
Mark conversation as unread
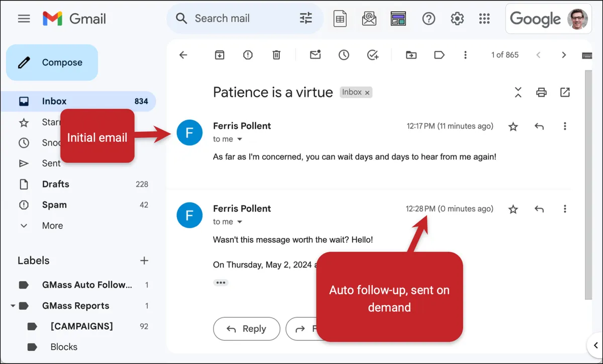[x=315, y=55]
